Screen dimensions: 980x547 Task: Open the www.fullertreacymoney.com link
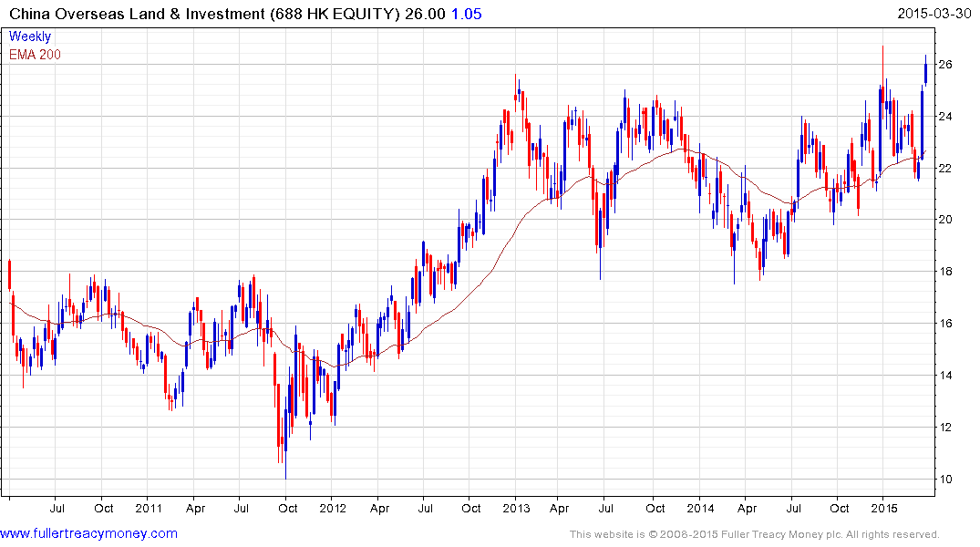88,533
